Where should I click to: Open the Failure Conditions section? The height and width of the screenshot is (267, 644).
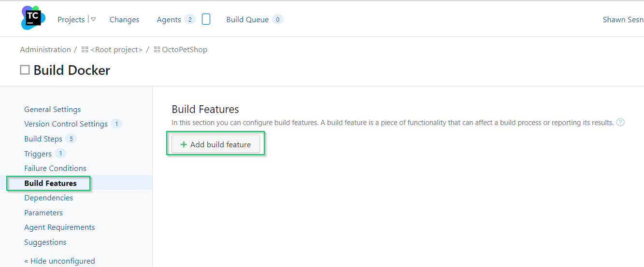(55, 168)
